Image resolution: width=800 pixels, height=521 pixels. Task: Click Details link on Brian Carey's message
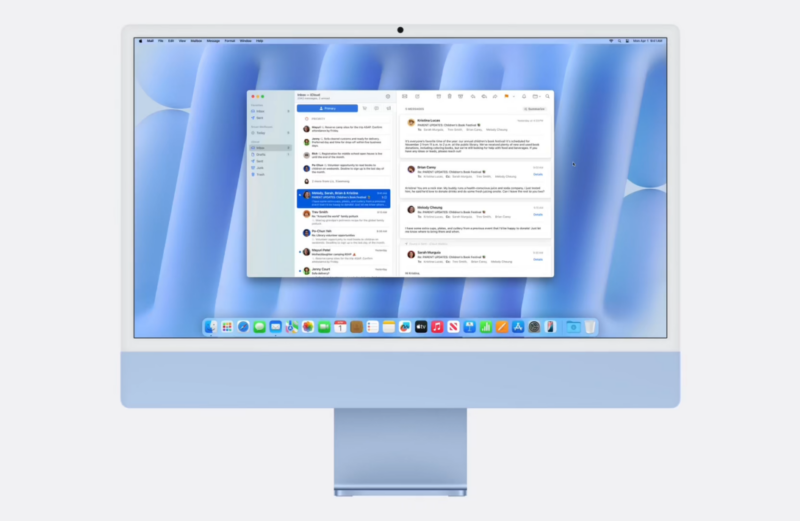(538, 175)
